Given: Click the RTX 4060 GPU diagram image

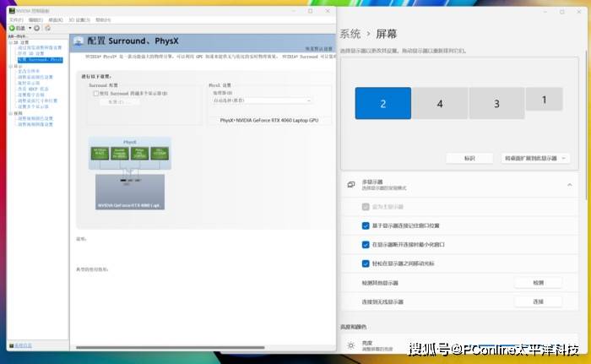Looking at the screenshot, I should coord(130,192).
